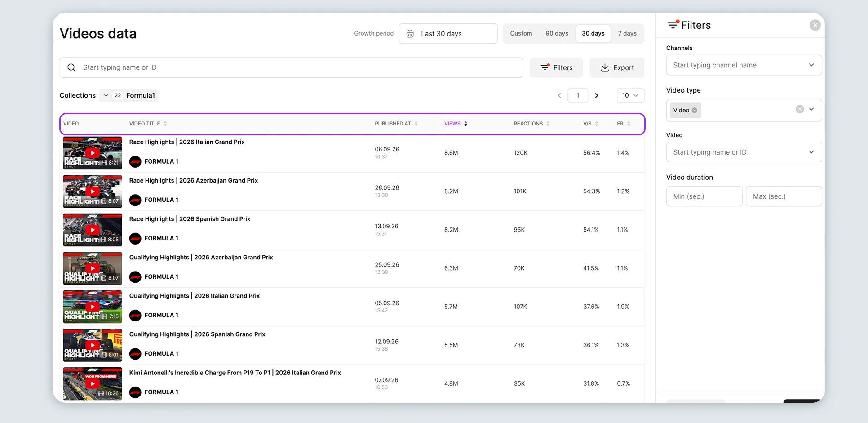868x423 pixels.
Task: Open Qualifying Highlights 2026 Azerbaijan Grand Prix title
Action: 201,258
